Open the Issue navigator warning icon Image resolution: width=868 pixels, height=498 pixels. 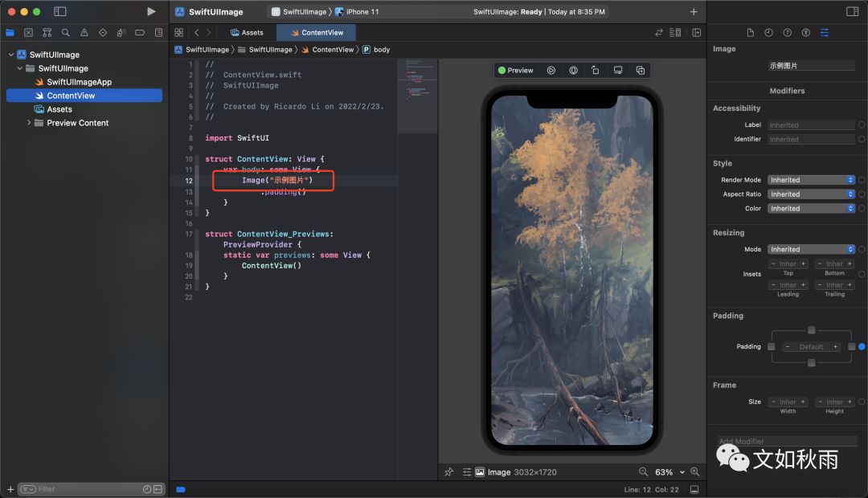84,33
